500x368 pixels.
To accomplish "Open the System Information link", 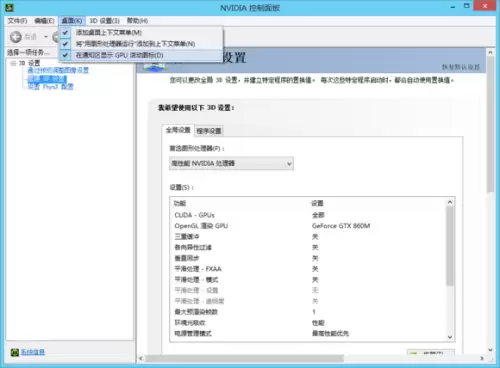I will pyautogui.click(x=33, y=352).
